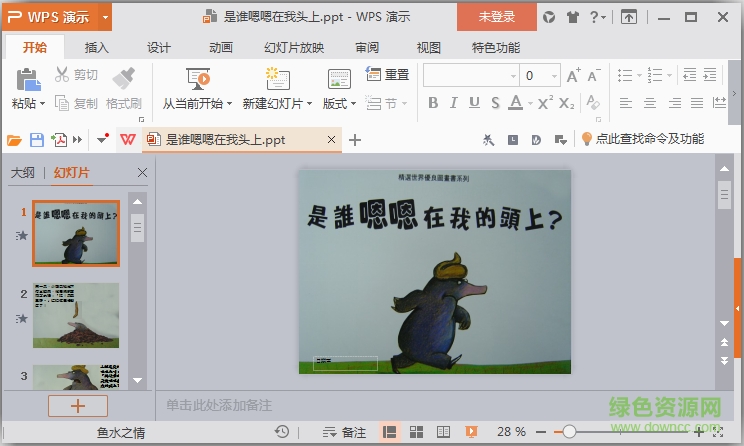The width and height of the screenshot is (744, 446).
Task: Click the New Slide (新建幻灯片) icon
Action: [x=277, y=79]
